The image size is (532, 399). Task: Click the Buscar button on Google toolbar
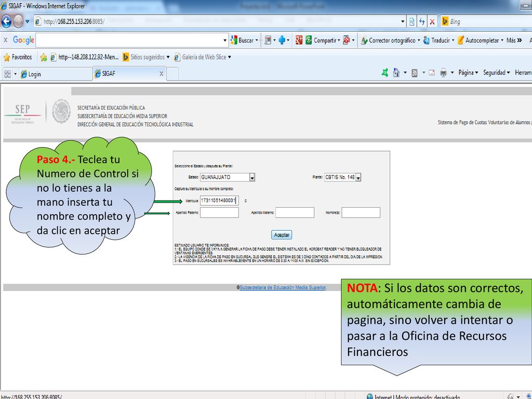point(244,41)
